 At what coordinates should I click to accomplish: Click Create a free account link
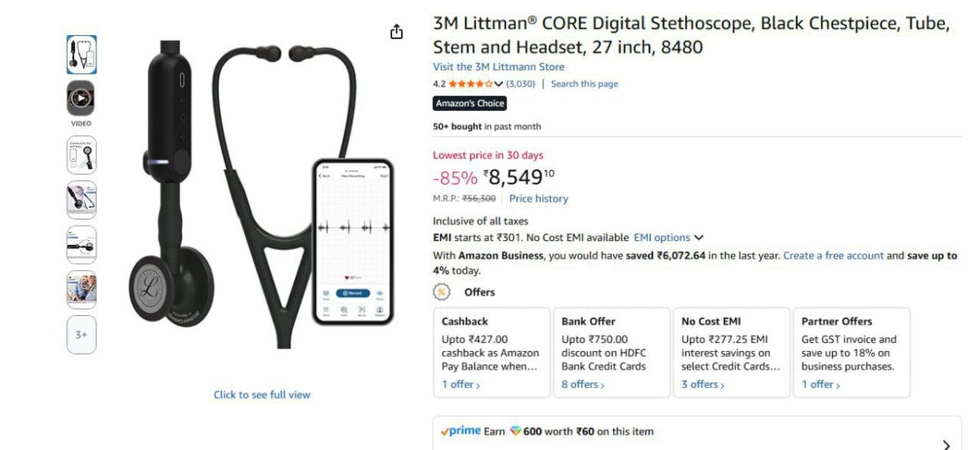(833, 256)
